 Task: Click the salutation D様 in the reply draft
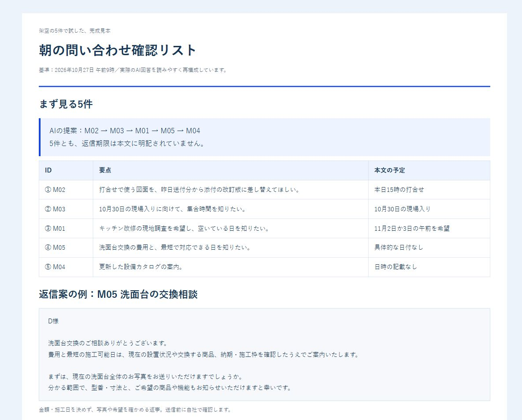tap(53, 321)
